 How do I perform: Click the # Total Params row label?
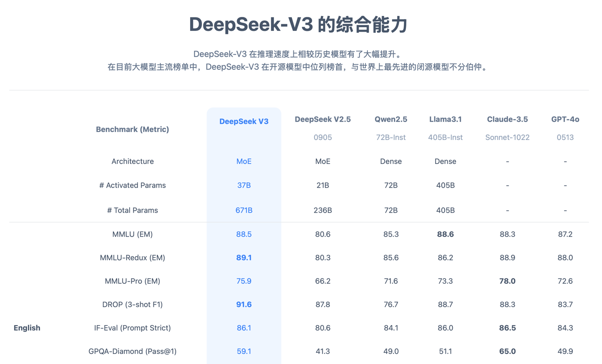click(132, 210)
